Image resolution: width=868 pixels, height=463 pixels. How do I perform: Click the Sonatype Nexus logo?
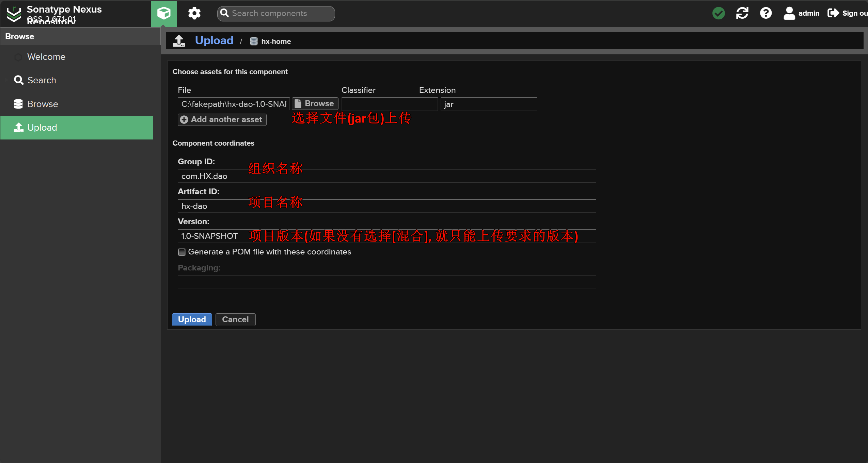pos(14,14)
